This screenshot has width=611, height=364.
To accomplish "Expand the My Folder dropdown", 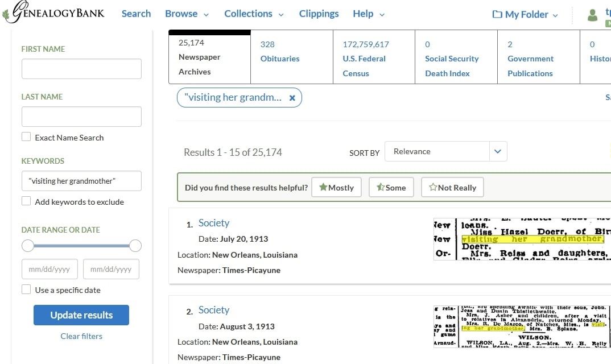I will [555, 15].
